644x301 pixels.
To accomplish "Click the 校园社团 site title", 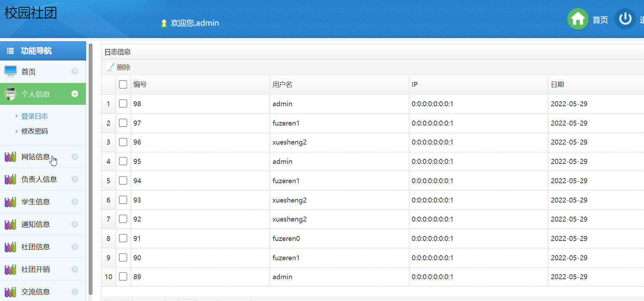I will click(x=31, y=13).
